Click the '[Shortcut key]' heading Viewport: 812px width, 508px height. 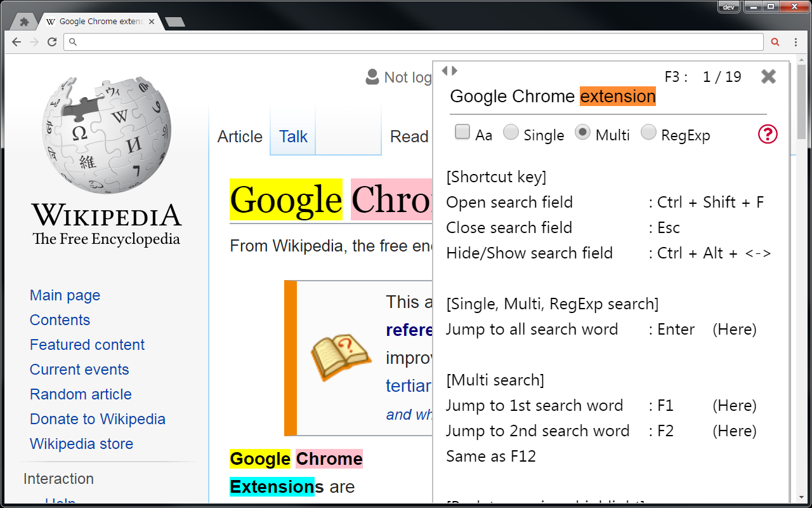tap(496, 177)
